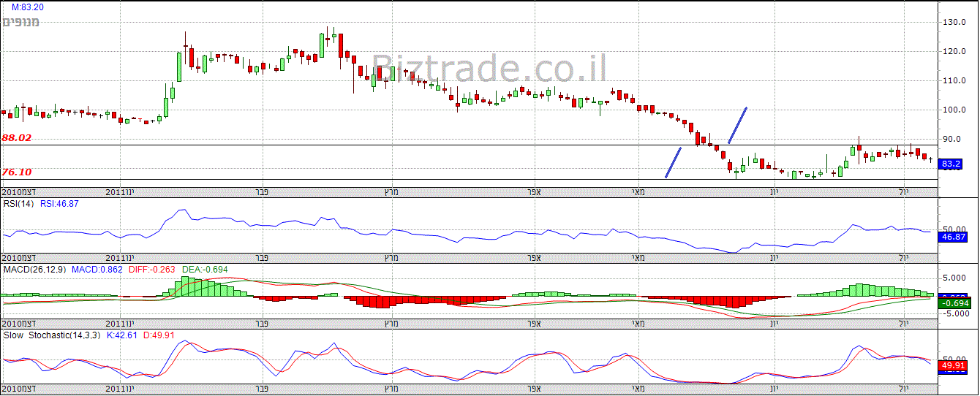The image size is (980, 396).
Task: Click the 130.0 label on price axis
Action: [953, 23]
